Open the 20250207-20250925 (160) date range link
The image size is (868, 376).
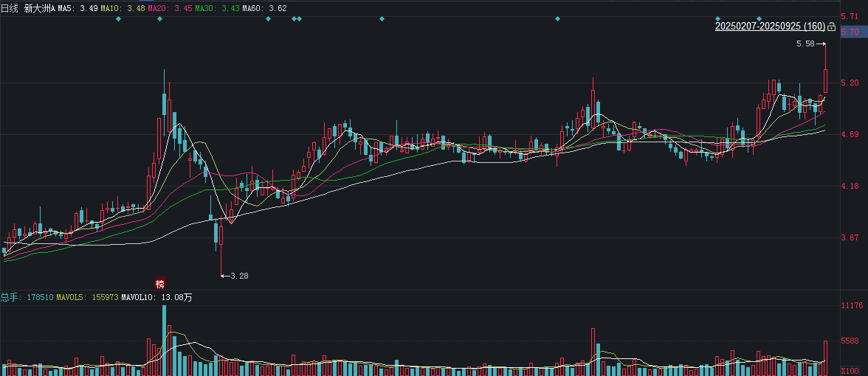[770, 26]
